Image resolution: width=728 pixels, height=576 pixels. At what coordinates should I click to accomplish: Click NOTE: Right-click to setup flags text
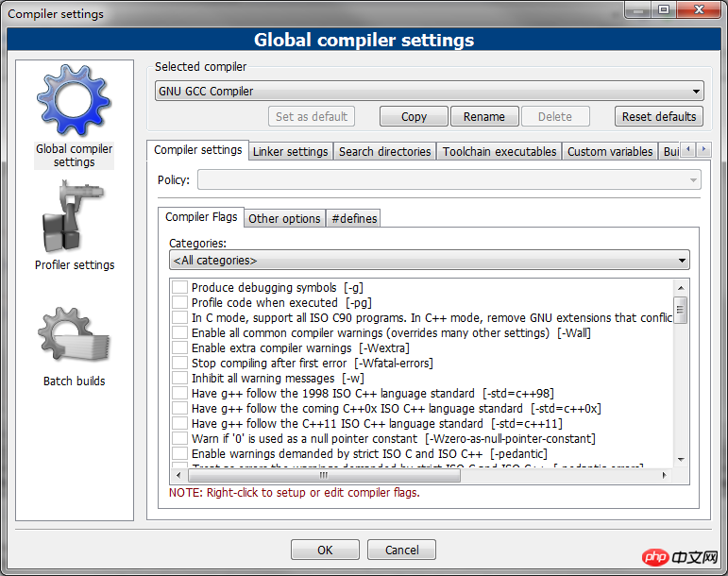pos(295,493)
